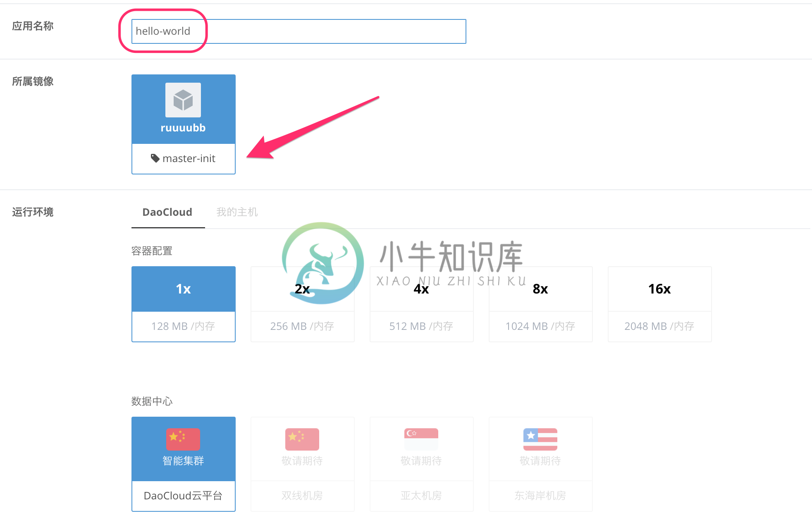Select the 智能集群 data center card

184,464
